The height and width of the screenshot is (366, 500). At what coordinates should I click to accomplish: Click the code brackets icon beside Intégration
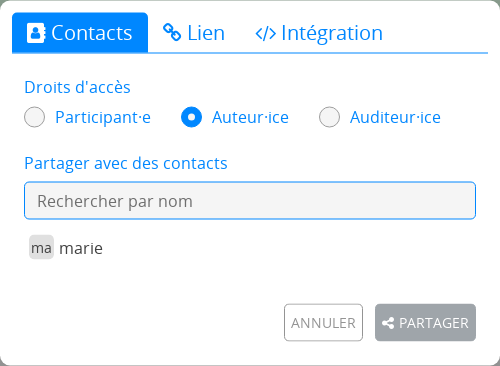coord(266,33)
